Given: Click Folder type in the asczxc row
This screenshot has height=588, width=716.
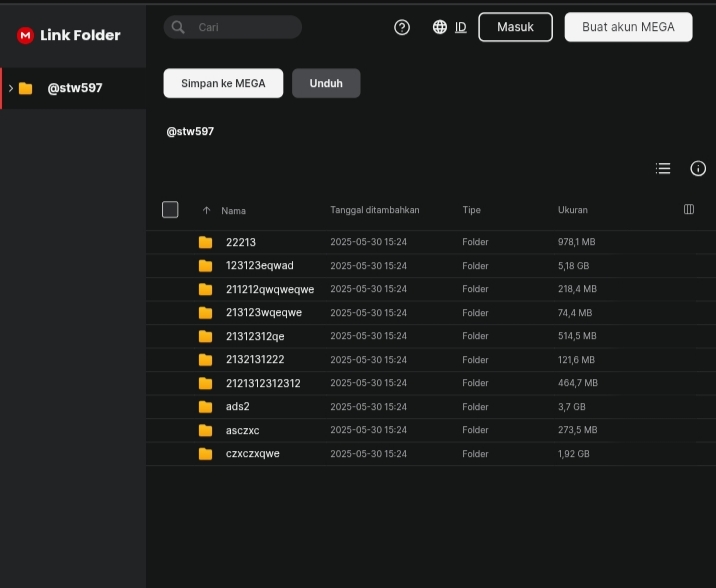Looking at the screenshot, I should click(475, 430).
